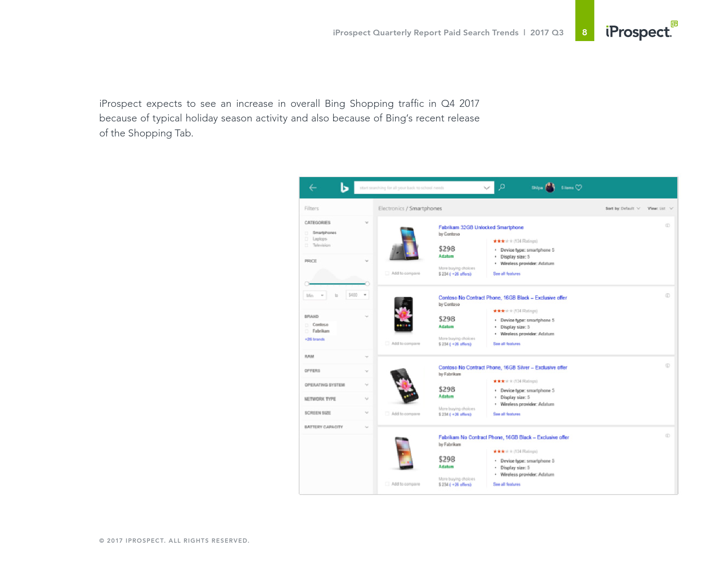Click the compare icon on the second product row
This screenshot has width=728, height=563.
[668, 296]
